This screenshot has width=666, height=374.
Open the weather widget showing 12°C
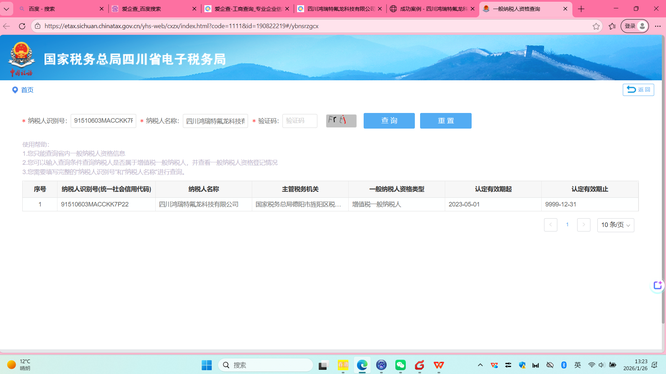[19, 365]
